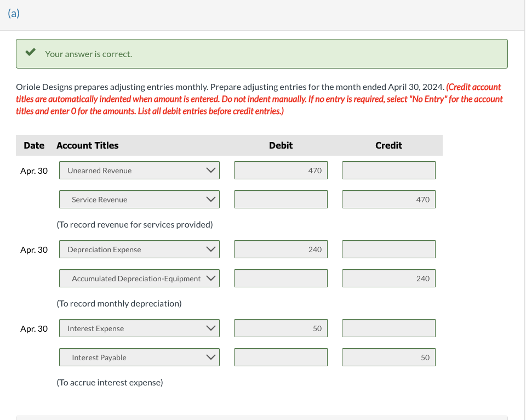Click the debit field containing 50
Screen dimensions: 526x420
(x=281, y=328)
